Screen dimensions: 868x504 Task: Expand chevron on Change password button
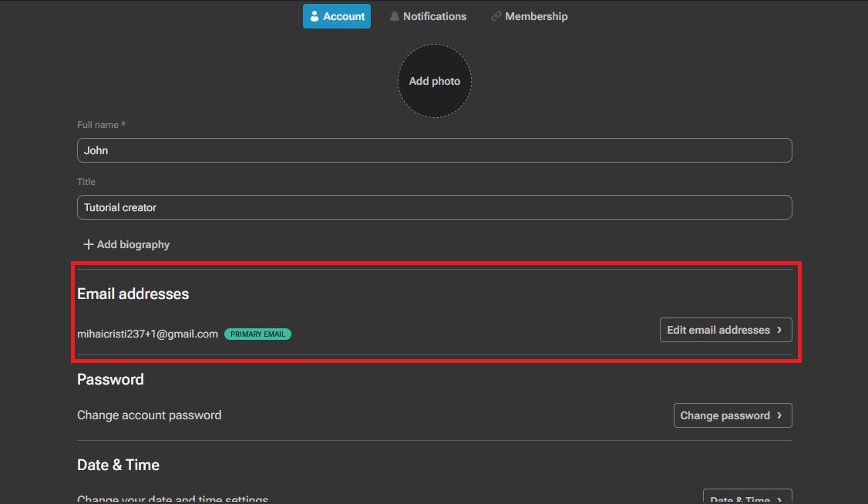pyautogui.click(x=779, y=415)
